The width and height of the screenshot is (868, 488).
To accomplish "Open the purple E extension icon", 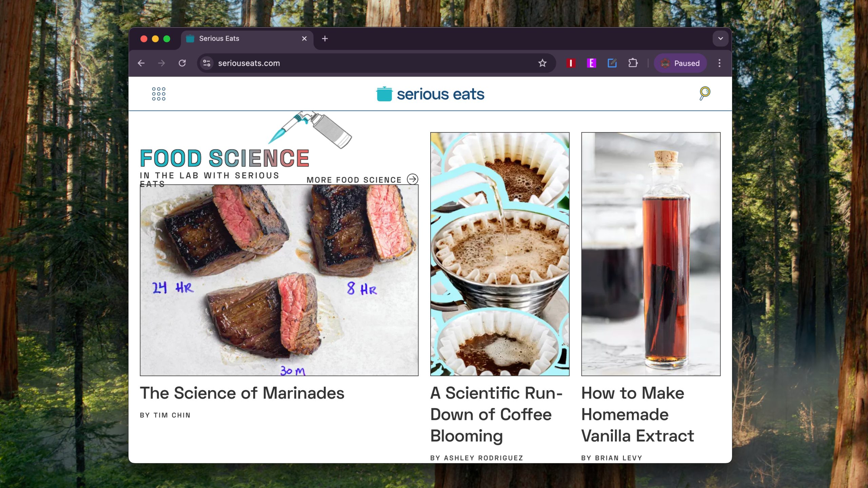I will pos(591,63).
